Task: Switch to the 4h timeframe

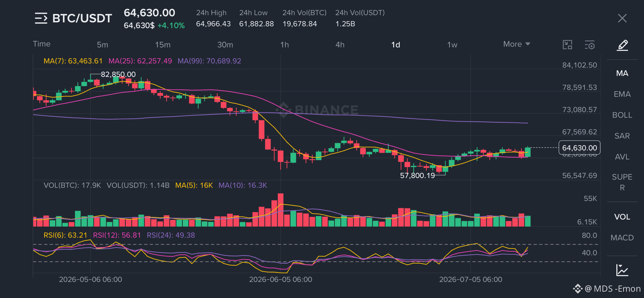Action: click(x=340, y=45)
